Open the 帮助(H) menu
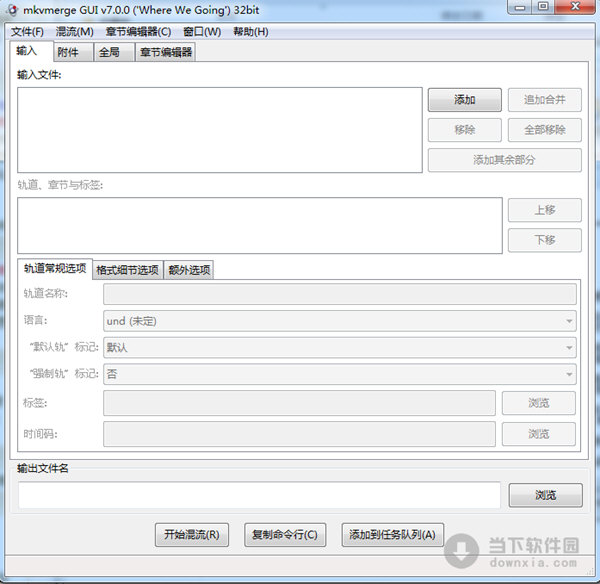Viewport: 600px width, 584px height. tap(251, 31)
